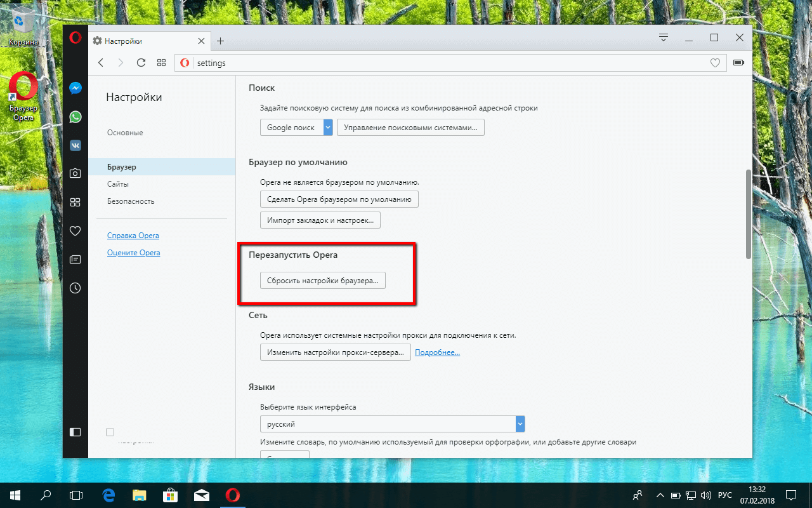Click the Языки section heading
This screenshot has height=508, width=812.
[x=262, y=387]
